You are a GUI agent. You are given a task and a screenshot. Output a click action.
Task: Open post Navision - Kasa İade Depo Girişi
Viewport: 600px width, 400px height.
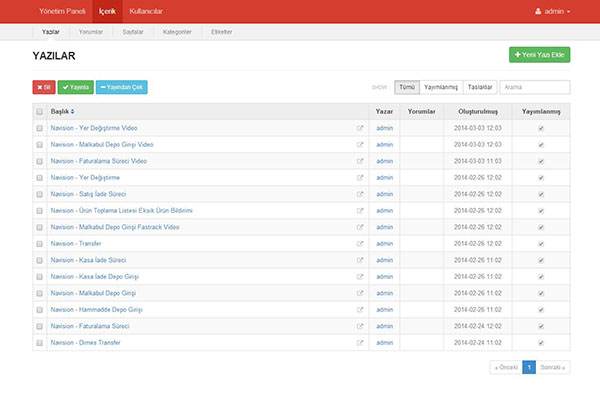coord(95,277)
